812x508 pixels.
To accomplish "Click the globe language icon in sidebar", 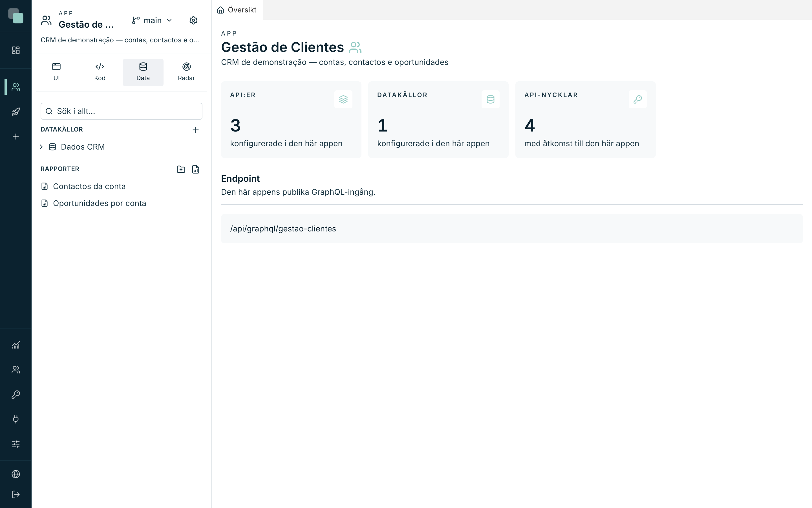I will pyautogui.click(x=16, y=474).
